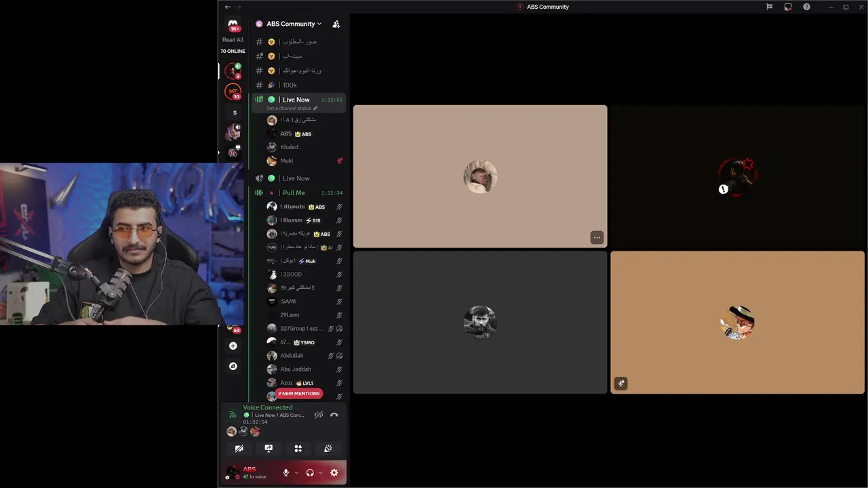Viewport: 868px width, 488px height.
Task: Click the Read All label
Action: point(233,40)
